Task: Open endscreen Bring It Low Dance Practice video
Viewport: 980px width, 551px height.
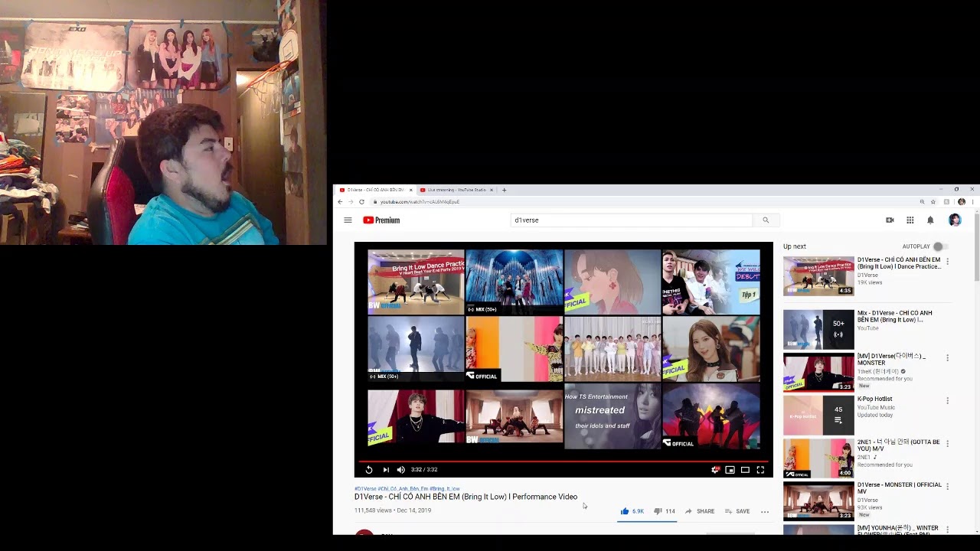Action: tap(416, 281)
